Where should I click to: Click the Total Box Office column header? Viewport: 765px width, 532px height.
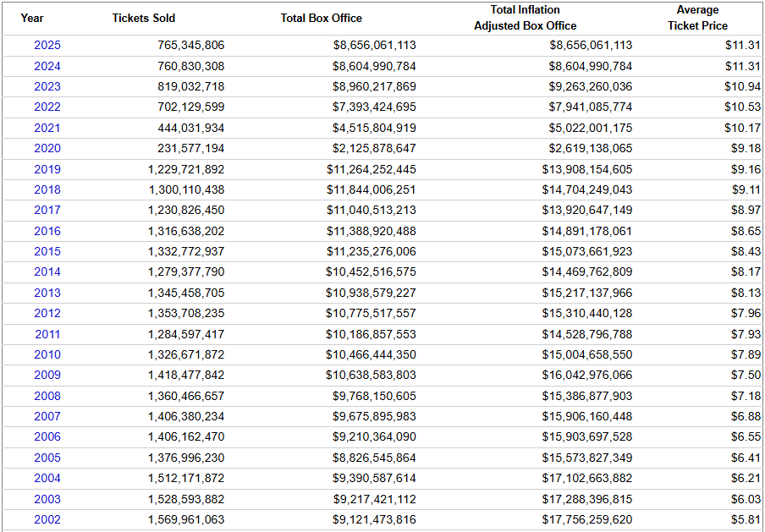click(322, 18)
